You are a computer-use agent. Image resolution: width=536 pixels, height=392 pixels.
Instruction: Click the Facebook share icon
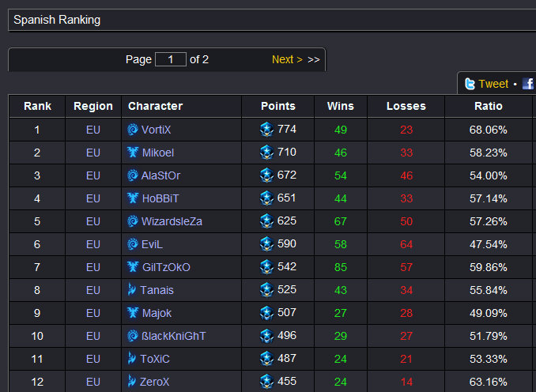click(x=528, y=84)
